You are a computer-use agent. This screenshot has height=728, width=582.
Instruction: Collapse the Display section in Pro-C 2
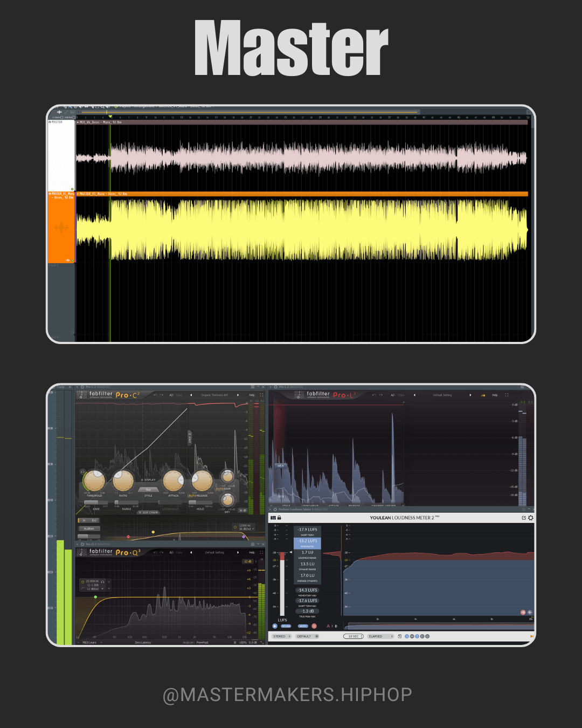[x=148, y=480]
